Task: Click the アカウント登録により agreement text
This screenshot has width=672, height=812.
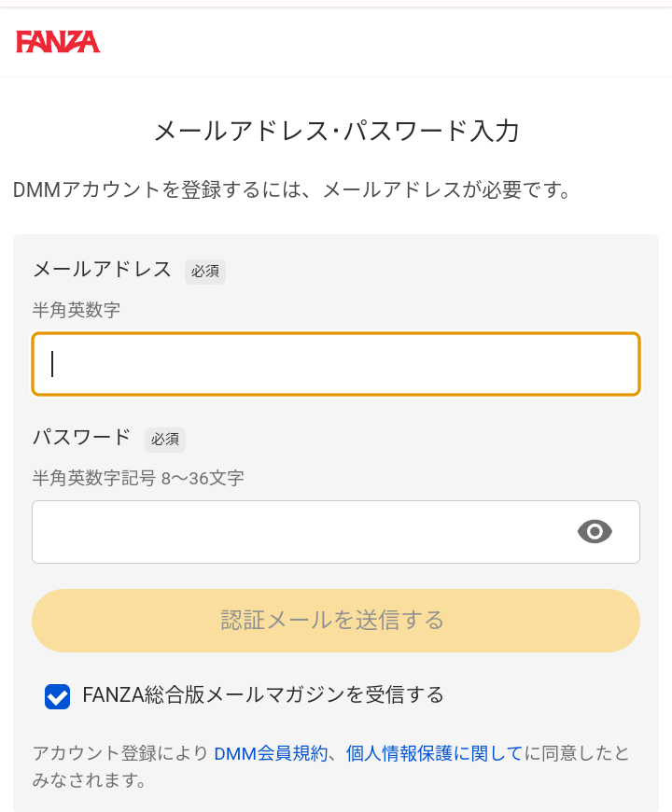Action: [119, 753]
